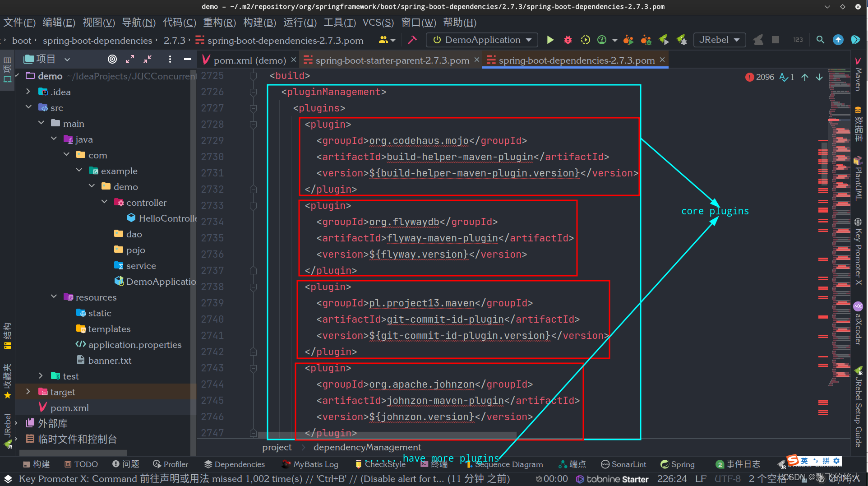Click the build hammer icon

(x=412, y=40)
